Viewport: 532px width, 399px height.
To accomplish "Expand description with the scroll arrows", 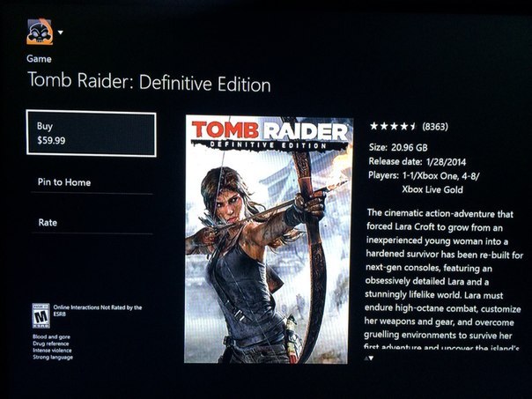I will coord(369,358).
